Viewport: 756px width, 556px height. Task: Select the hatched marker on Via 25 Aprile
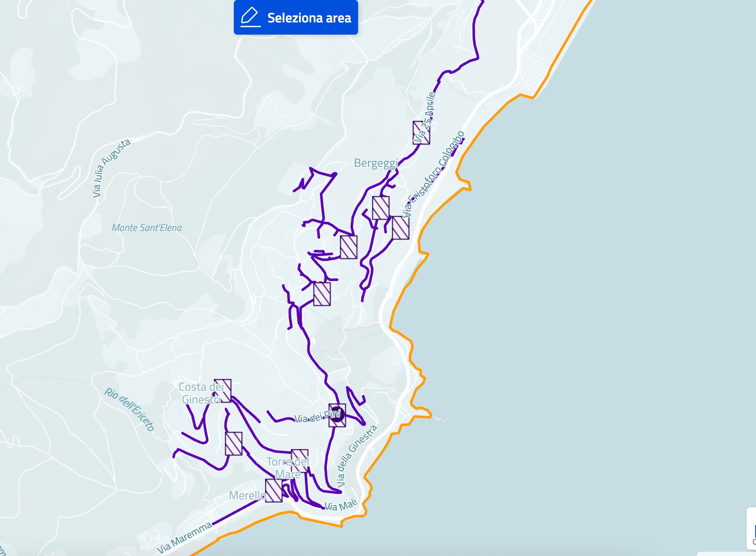(421, 133)
